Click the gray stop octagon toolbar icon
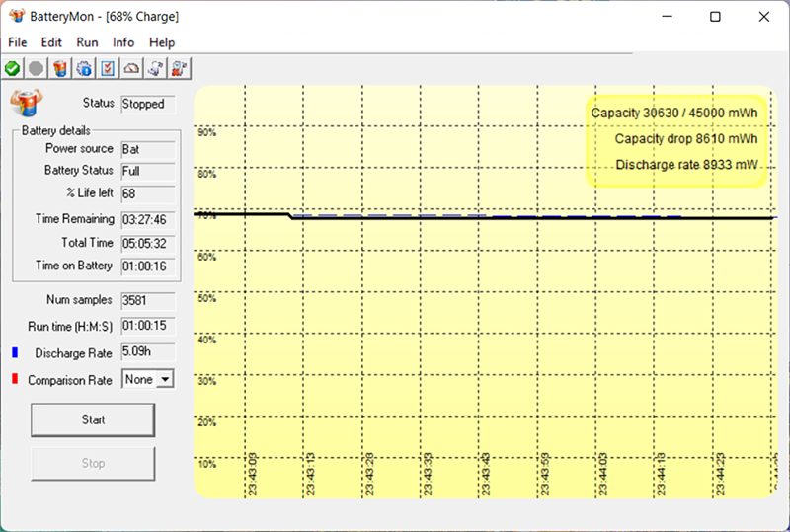This screenshot has height=532, width=790. tap(37, 68)
